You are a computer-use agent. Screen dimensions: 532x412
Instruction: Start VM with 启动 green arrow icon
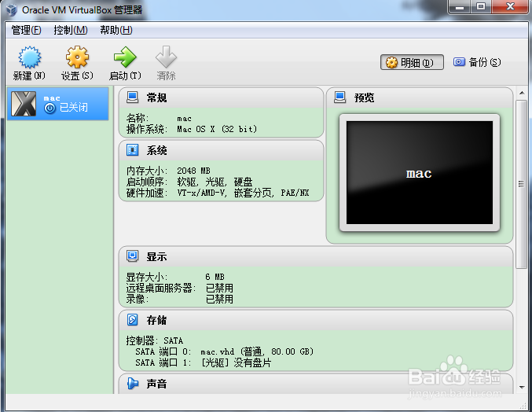tap(125, 57)
